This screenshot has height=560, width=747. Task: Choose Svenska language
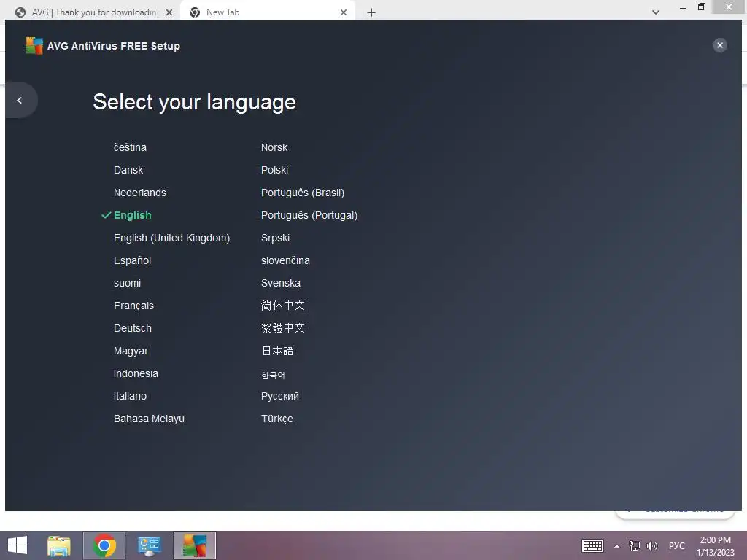pyautogui.click(x=281, y=284)
